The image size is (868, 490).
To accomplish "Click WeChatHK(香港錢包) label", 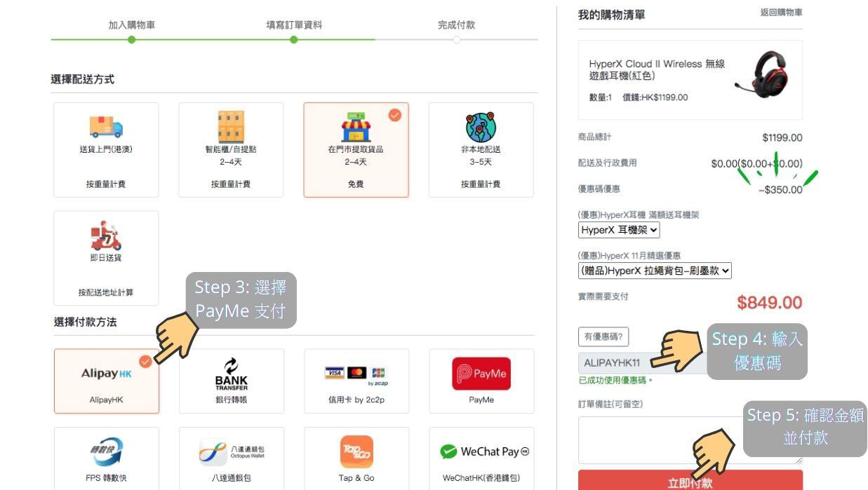I will tap(481, 478).
